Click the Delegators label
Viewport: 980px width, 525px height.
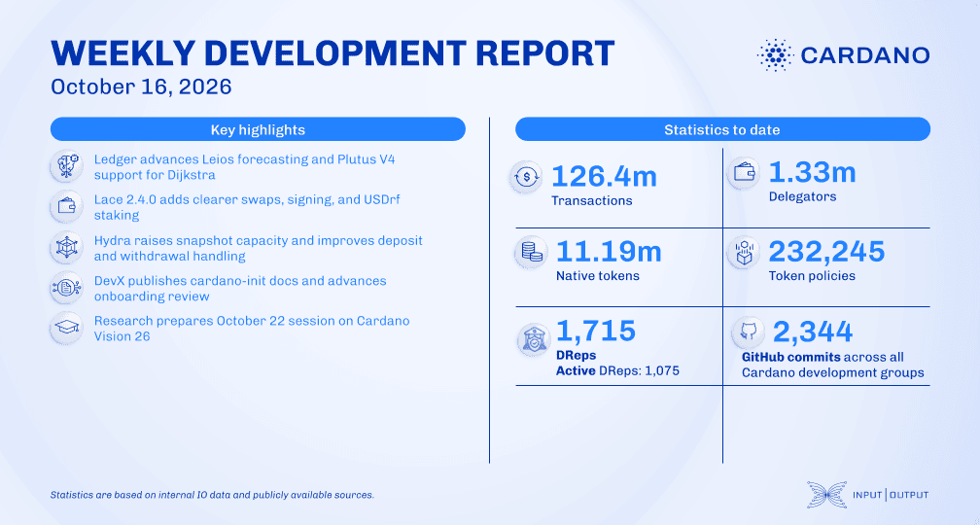pyautogui.click(x=802, y=196)
